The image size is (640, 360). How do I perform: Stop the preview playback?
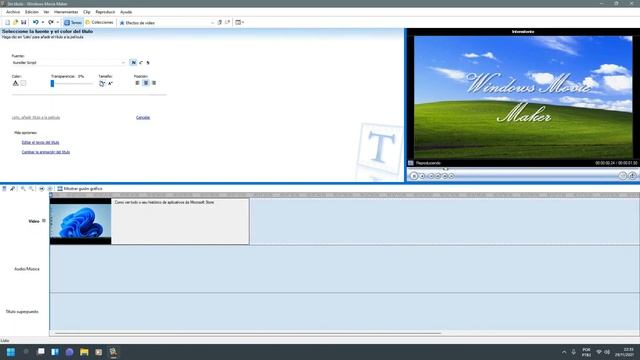422,176
